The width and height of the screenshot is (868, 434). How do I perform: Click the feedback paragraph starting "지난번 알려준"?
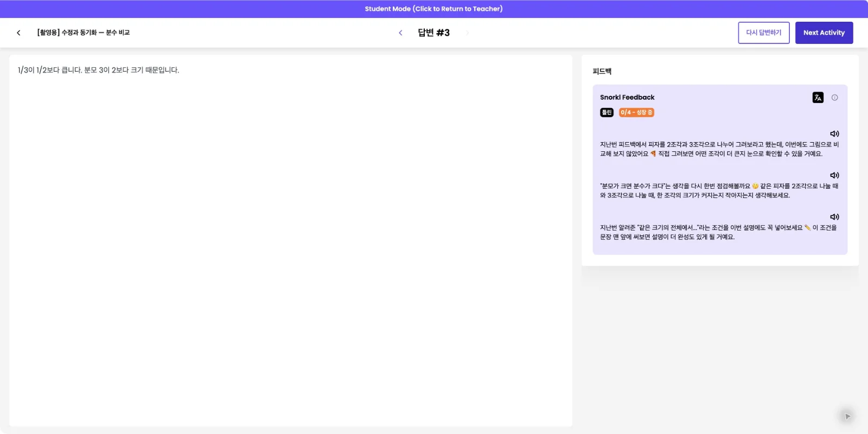pos(719,232)
